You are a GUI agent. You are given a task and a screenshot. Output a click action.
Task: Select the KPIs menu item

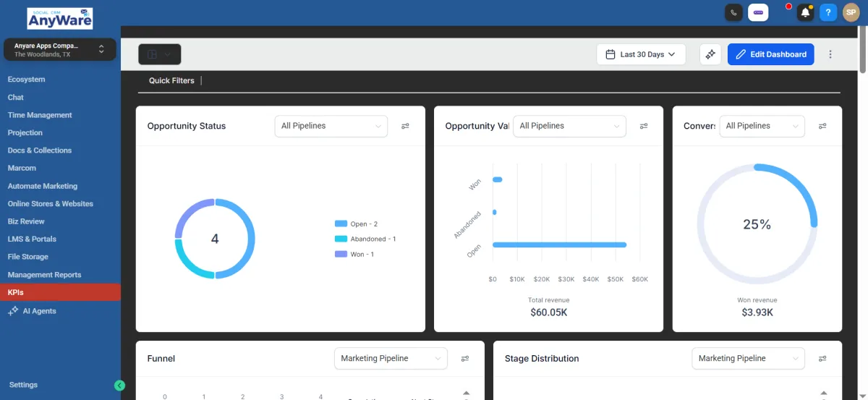pyautogui.click(x=60, y=292)
